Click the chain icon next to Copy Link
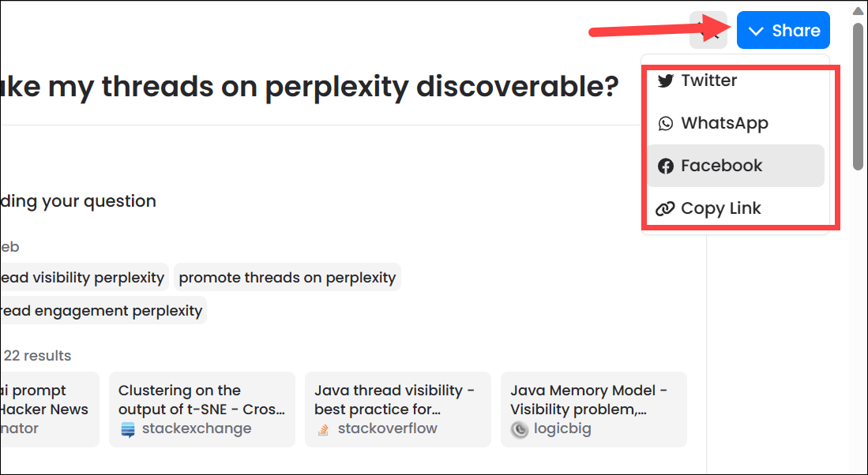This screenshot has width=868, height=475. click(666, 208)
